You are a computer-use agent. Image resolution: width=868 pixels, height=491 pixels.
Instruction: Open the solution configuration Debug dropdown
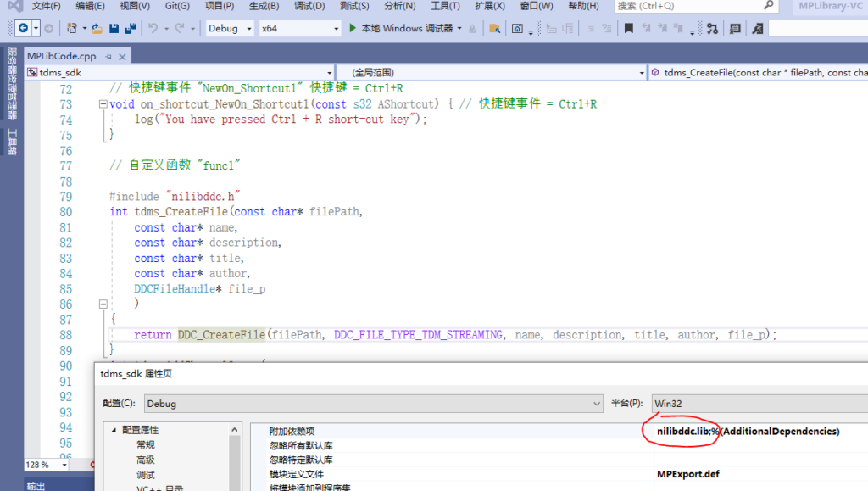pyautogui.click(x=229, y=27)
